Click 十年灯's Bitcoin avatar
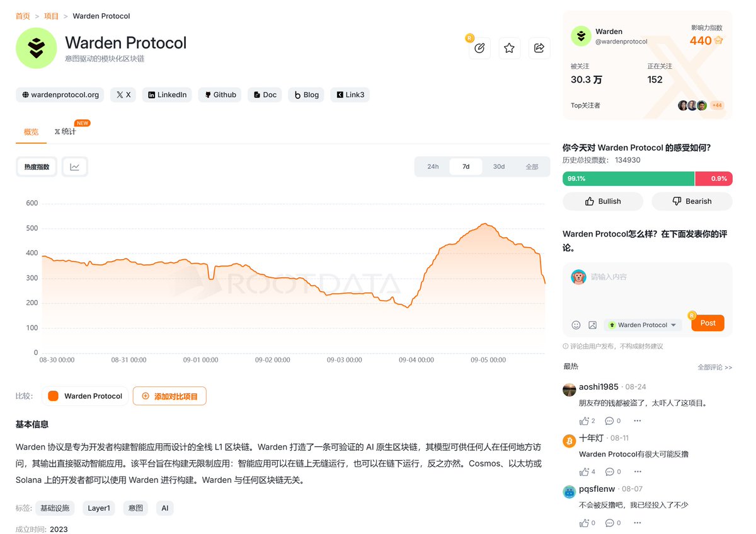 569,441
